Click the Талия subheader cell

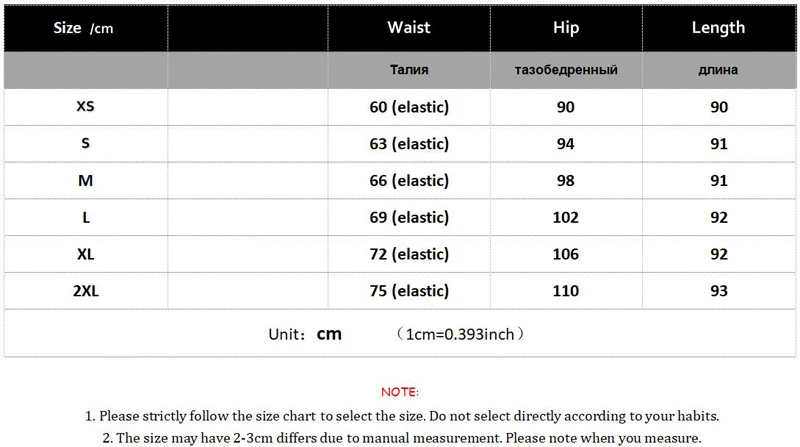point(409,70)
